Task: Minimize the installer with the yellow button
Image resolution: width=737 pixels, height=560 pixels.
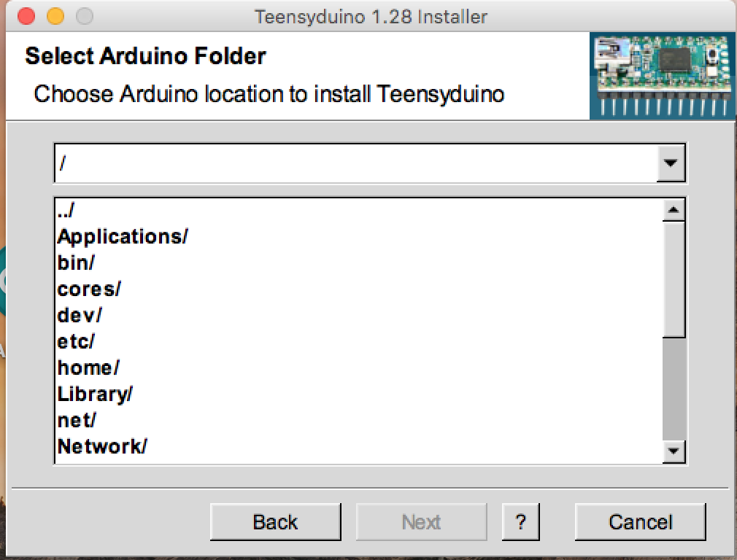Action: click(55, 17)
